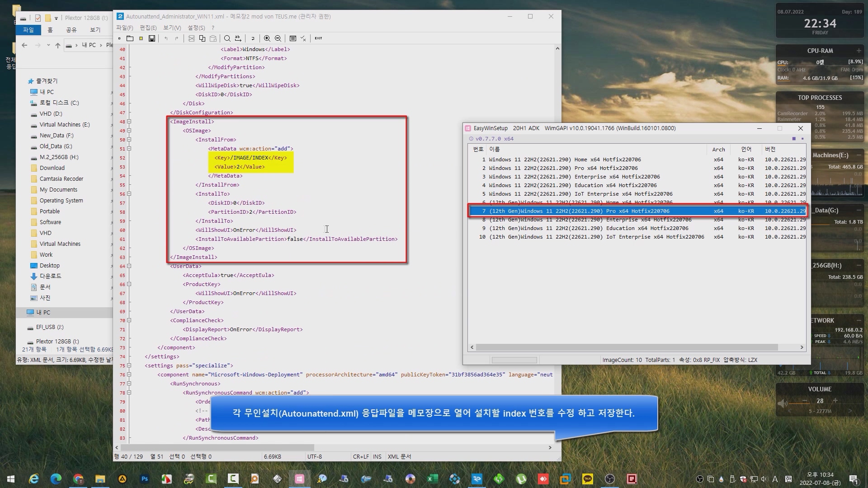Click the Save floppy disk icon in Notepad2
The width and height of the screenshot is (868, 488).
point(152,38)
